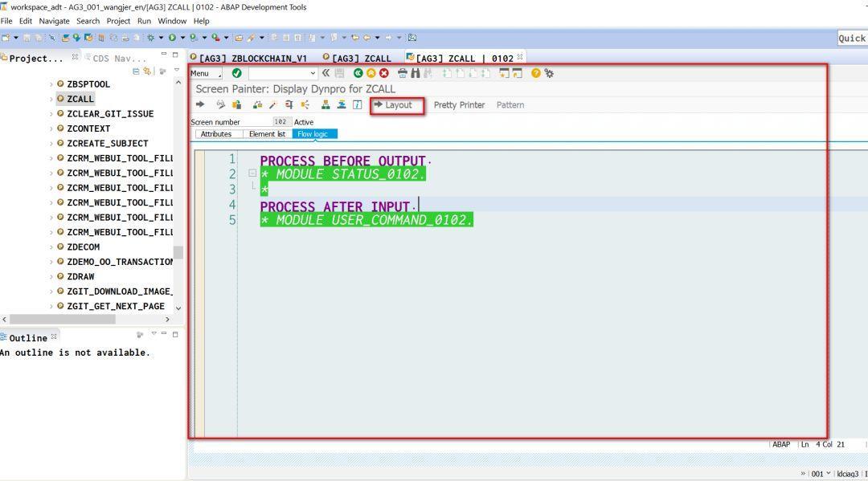The height and width of the screenshot is (481, 868).
Task: Toggle the code fold marker at line 2
Action: click(x=252, y=173)
